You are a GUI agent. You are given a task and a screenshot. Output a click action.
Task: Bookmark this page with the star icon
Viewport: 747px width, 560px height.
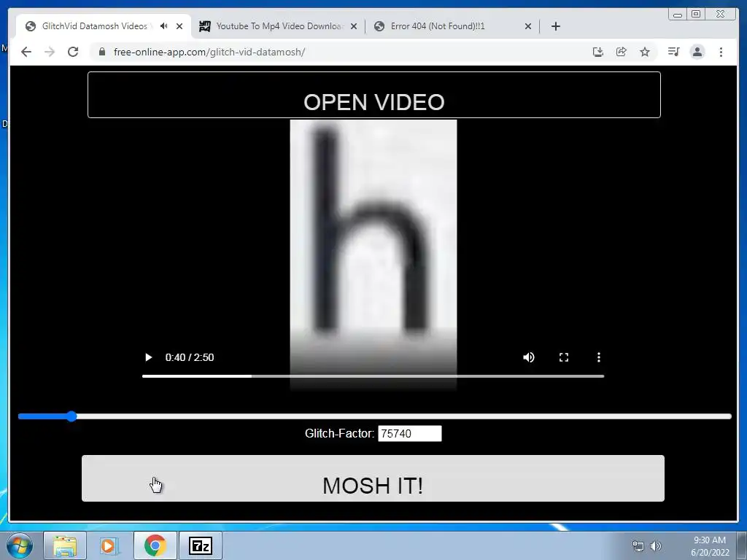645,52
